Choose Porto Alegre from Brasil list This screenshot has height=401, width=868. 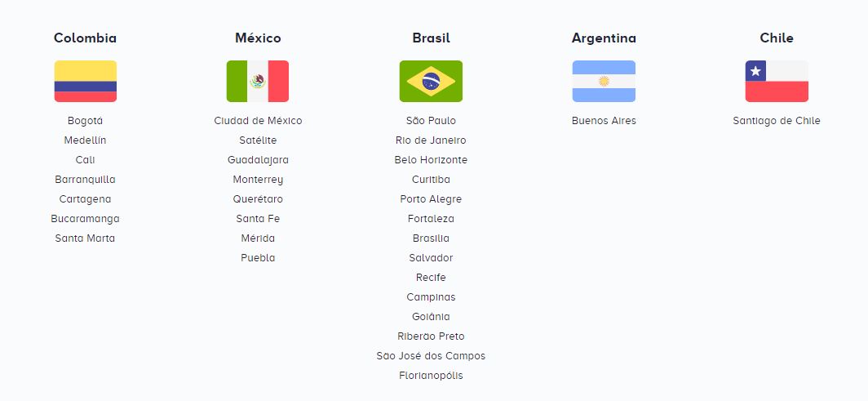pyautogui.click(x=431, y=199)
